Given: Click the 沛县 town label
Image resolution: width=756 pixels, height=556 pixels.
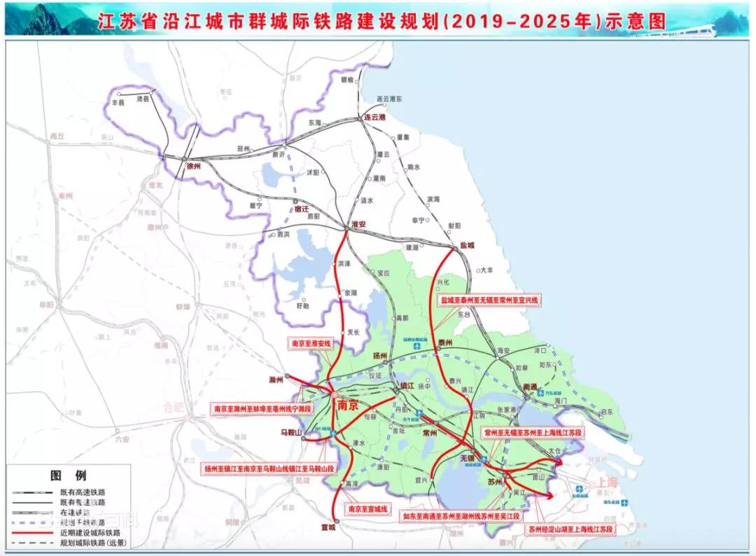Looking at the screenshot, I should [143, 98].
